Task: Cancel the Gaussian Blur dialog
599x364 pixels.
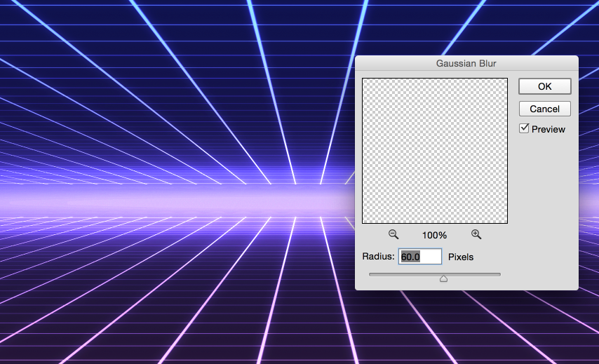Action: (x=545, y=109)
